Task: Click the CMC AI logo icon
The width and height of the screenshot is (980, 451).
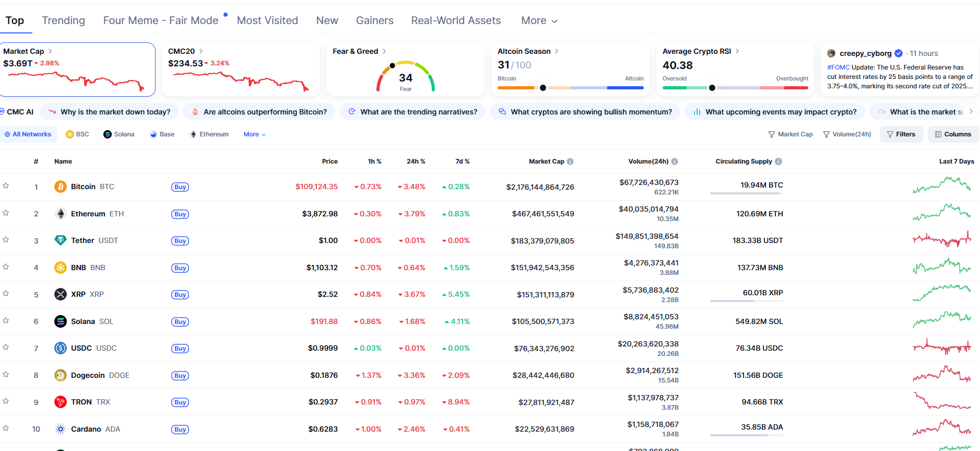Action: pos(2,112)
